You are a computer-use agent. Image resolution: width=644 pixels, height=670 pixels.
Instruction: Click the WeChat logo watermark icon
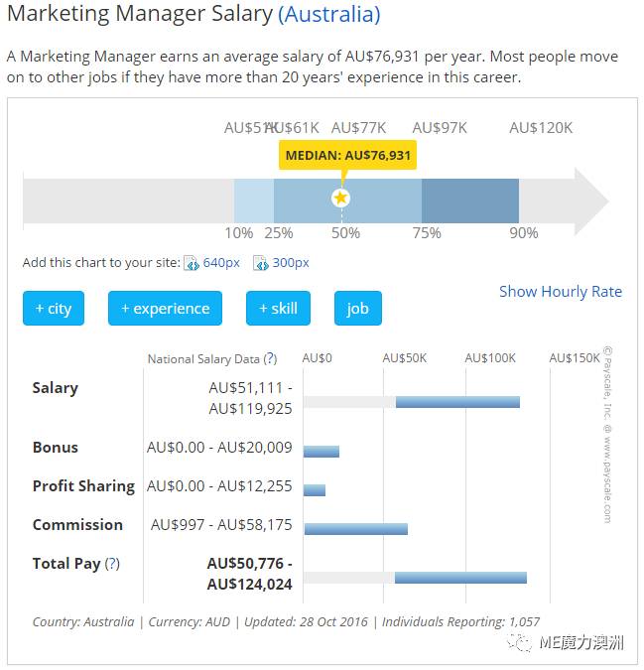520,642
